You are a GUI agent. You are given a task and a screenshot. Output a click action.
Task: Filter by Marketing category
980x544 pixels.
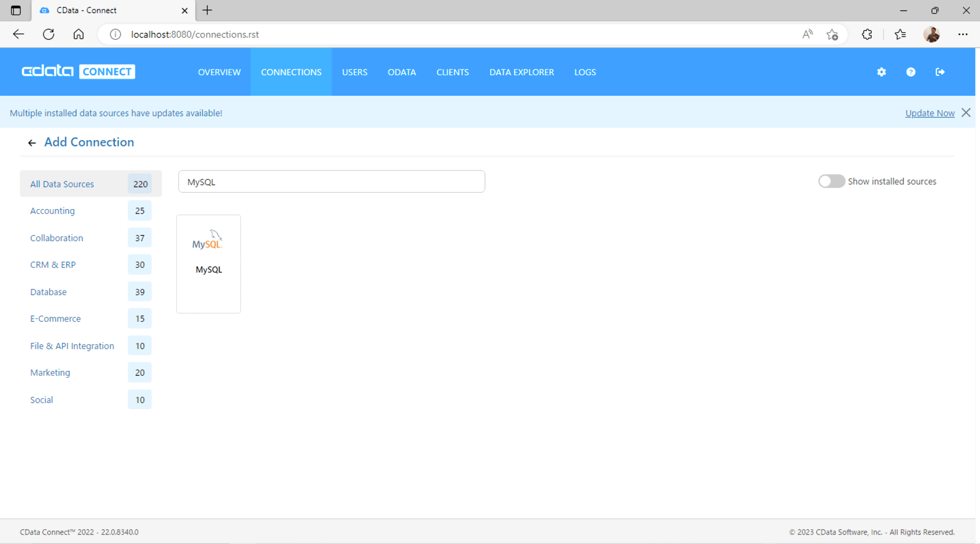[x=90, y=373]
